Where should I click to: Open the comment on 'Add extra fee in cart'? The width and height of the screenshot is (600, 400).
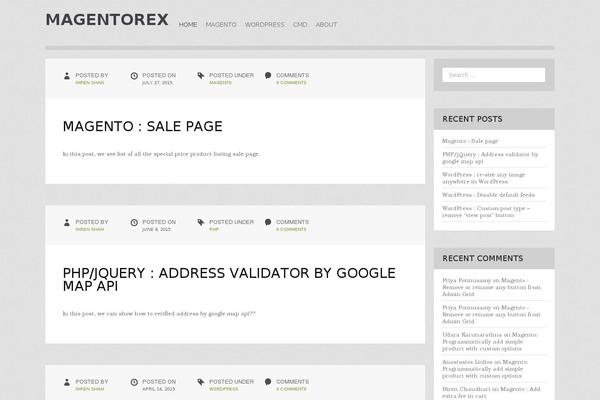tap(491, 392)
